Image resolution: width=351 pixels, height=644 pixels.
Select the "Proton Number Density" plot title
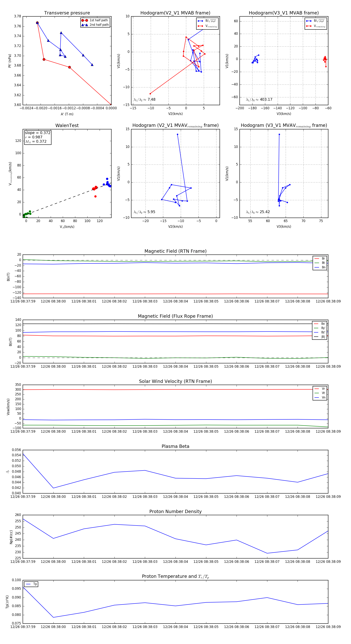click(x=175, y=511)
